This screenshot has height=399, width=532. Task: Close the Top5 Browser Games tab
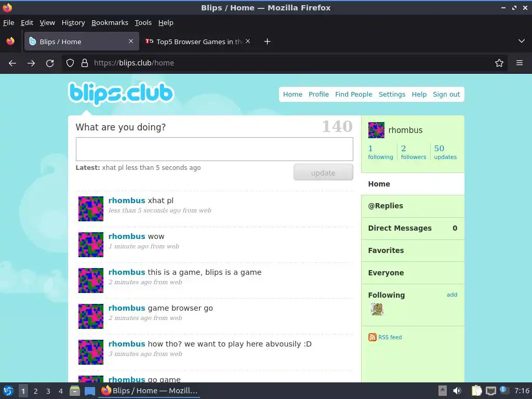(x=248, y=41)
